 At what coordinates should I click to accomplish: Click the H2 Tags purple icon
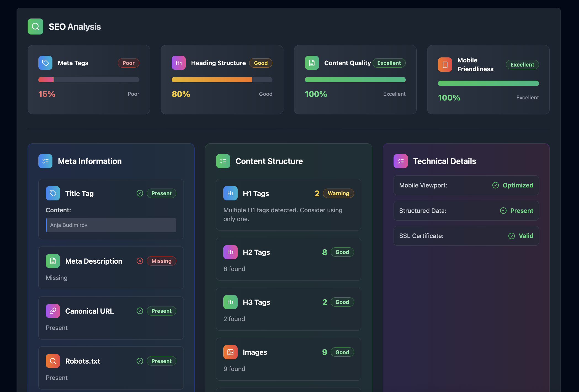click(x=230, y=252)
